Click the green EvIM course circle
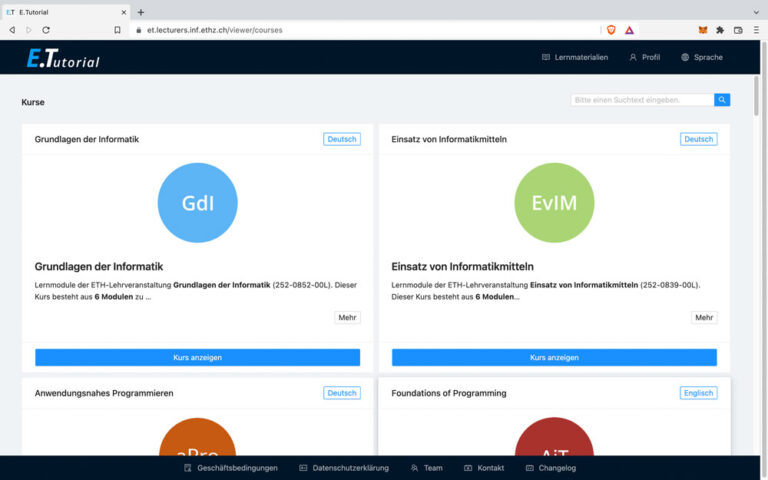Image resolution: width=768 pixels, height=480 pixels. click(x=554, y=203)
